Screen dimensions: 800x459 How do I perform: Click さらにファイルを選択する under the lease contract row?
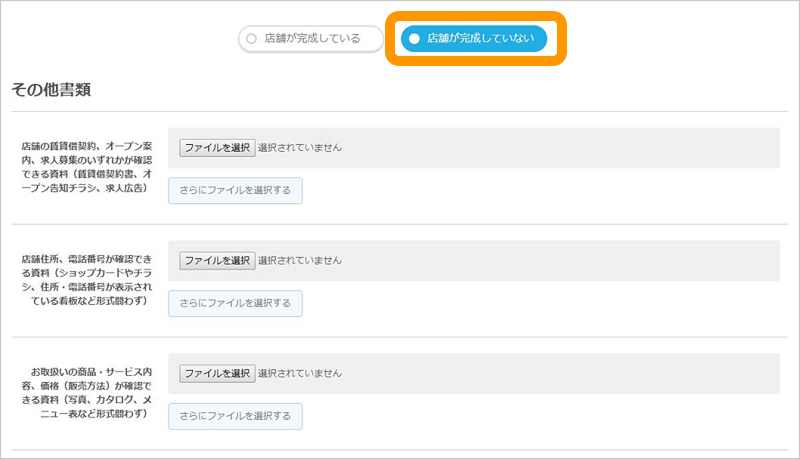pyautogui.click(x=235, y=190)
